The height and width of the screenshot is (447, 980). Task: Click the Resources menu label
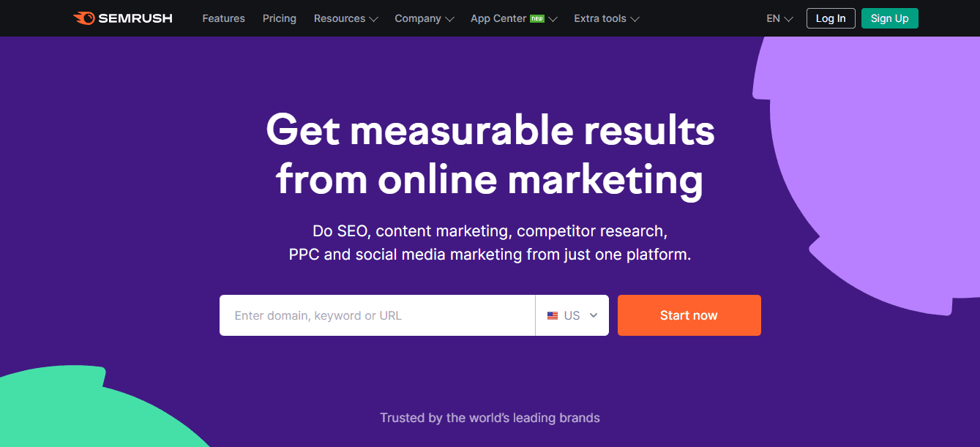tap(340, 18)
